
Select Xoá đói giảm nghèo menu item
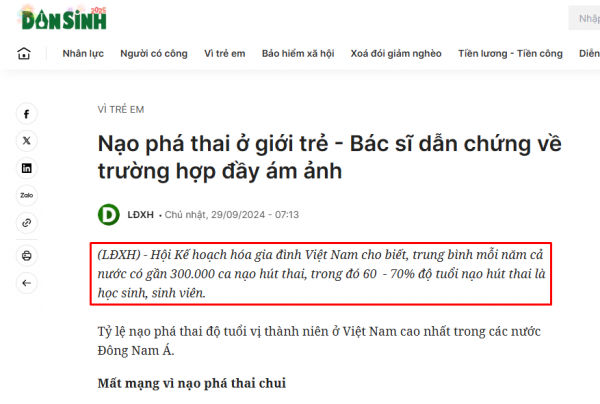[x=396, y=54]
